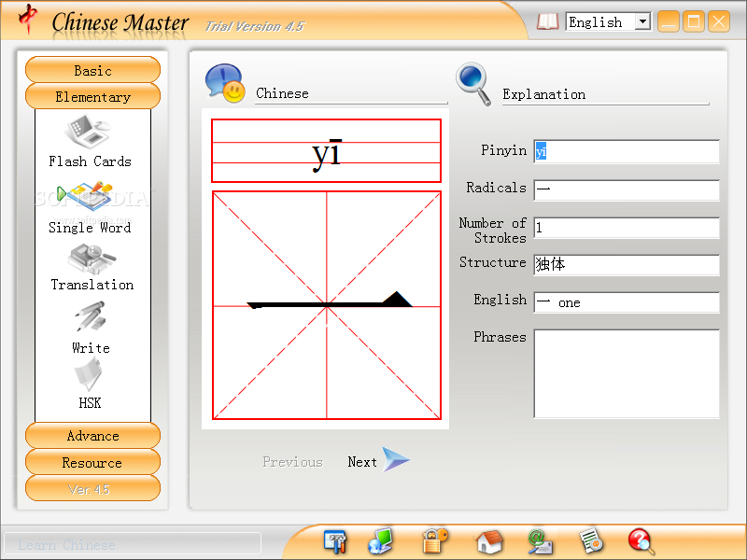Click the open book dictionary icon

pos(547,21)
